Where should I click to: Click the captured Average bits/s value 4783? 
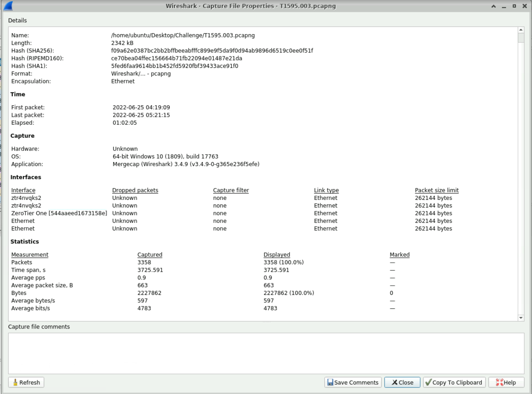click(144, 308)
